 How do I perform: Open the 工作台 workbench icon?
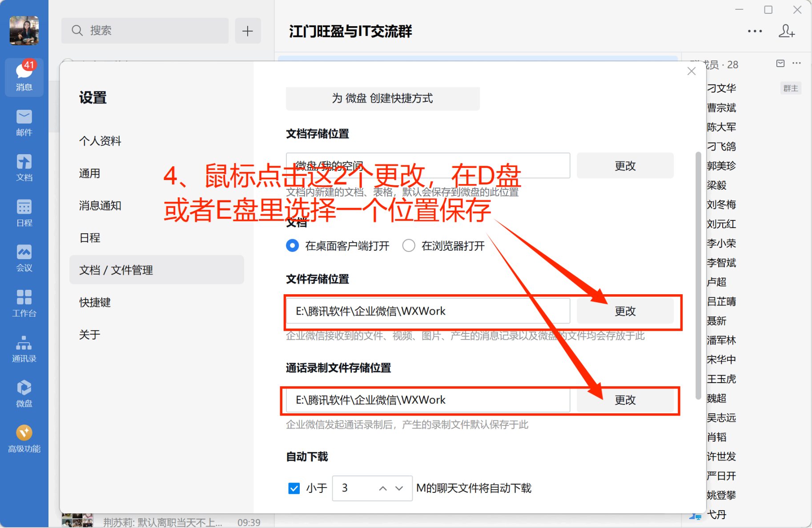24,304
